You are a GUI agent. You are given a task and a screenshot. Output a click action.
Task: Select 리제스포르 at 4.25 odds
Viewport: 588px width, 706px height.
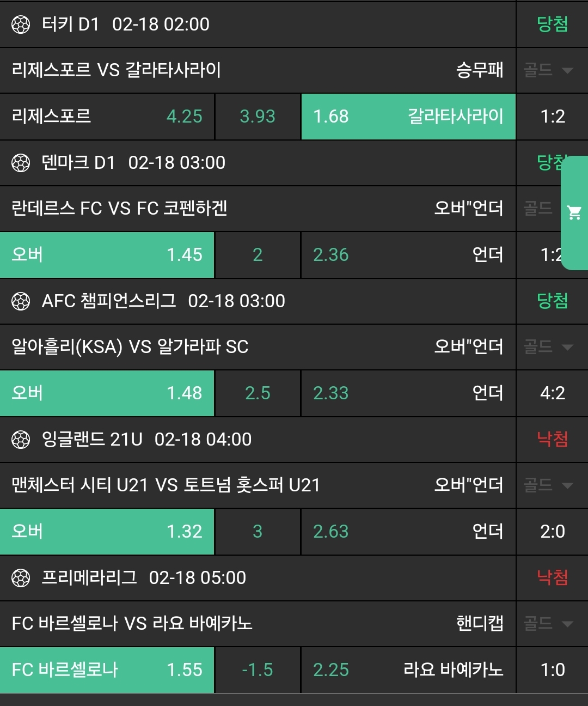click(107, 117)
